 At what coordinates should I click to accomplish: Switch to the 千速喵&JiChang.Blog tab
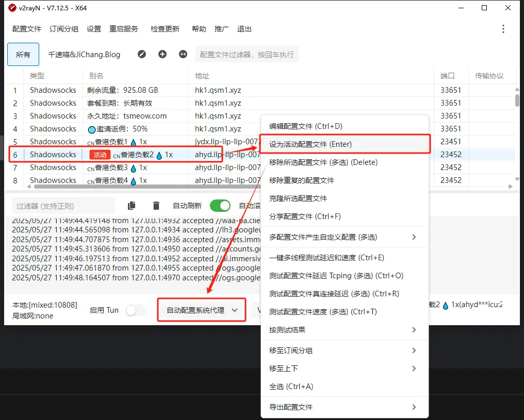click(x=84, y=55)
